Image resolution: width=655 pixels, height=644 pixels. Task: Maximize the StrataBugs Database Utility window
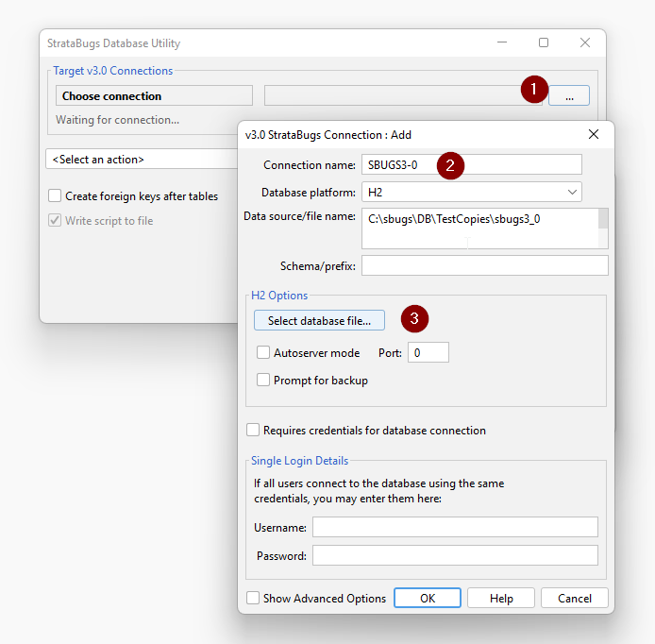[x=544, y=42]
